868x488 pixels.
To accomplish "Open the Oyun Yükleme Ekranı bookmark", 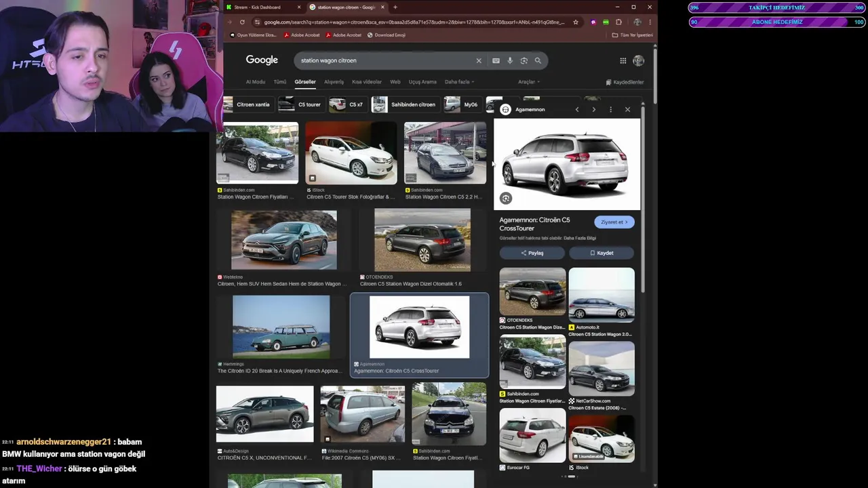I will tap(254, 35).
